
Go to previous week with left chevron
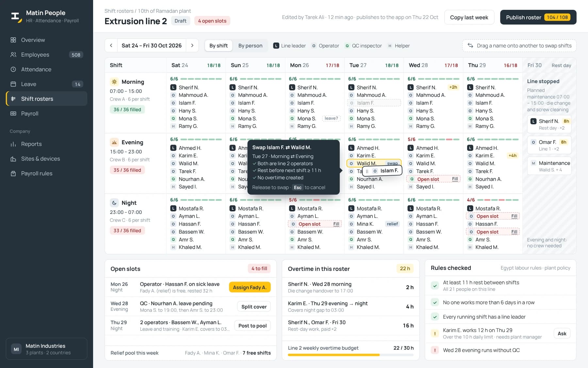[111, 45]
